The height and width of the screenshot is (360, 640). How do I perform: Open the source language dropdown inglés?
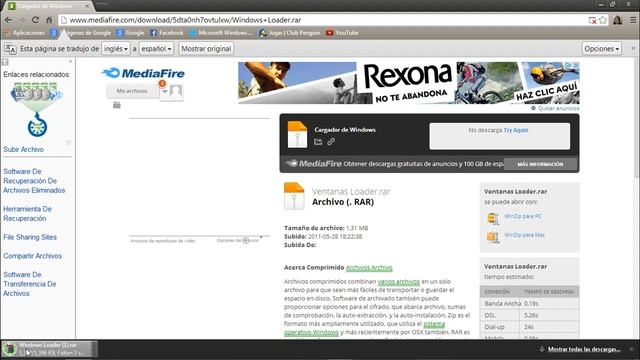[116, 49]
